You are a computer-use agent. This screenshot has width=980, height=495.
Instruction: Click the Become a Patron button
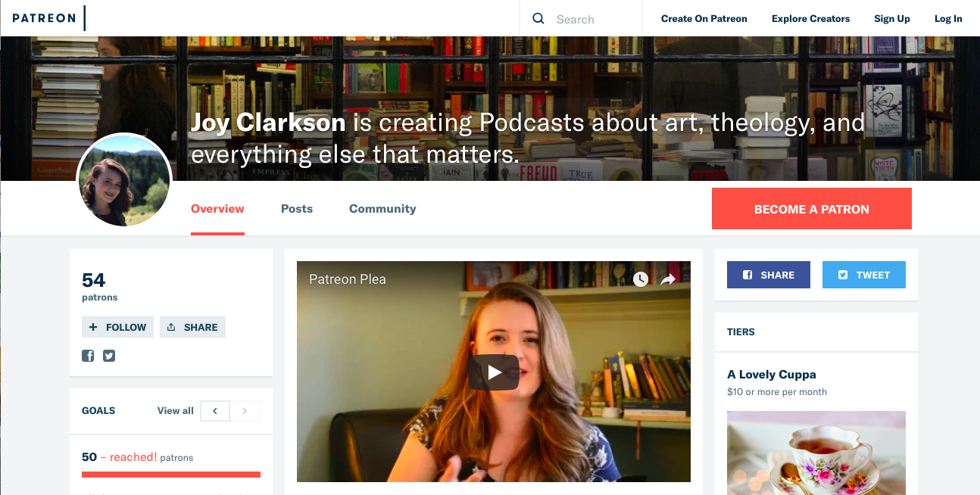click(812, 209)
